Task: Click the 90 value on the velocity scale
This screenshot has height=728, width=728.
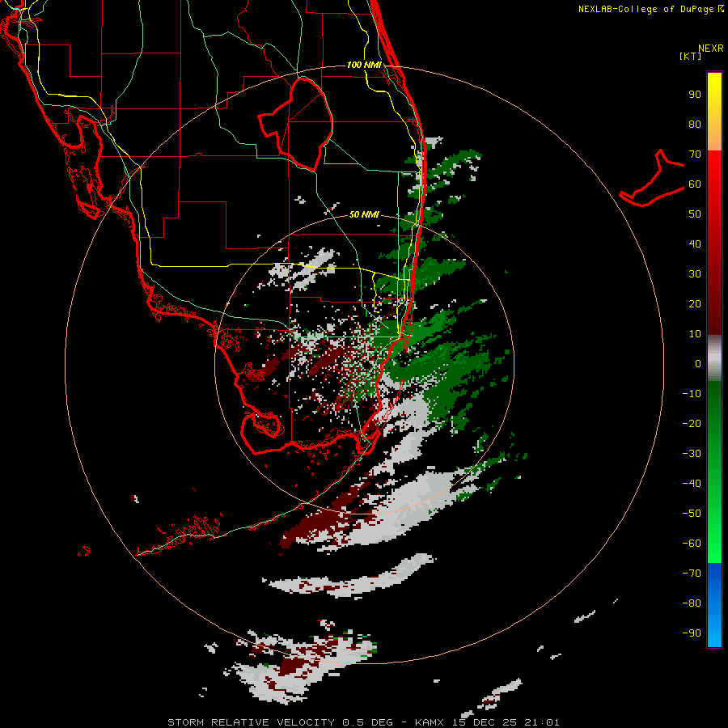Action: pos(695,95)
